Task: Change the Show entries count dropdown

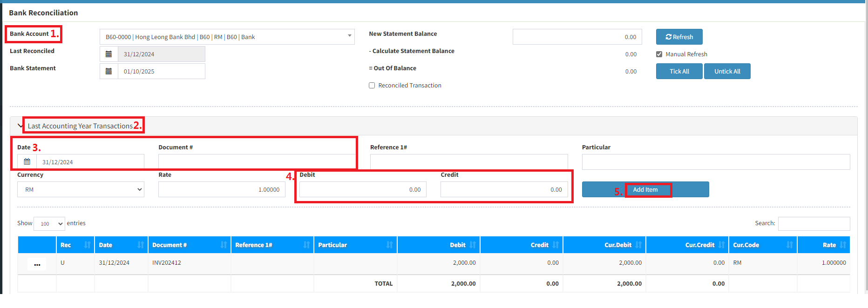Action: click(49, 224)
